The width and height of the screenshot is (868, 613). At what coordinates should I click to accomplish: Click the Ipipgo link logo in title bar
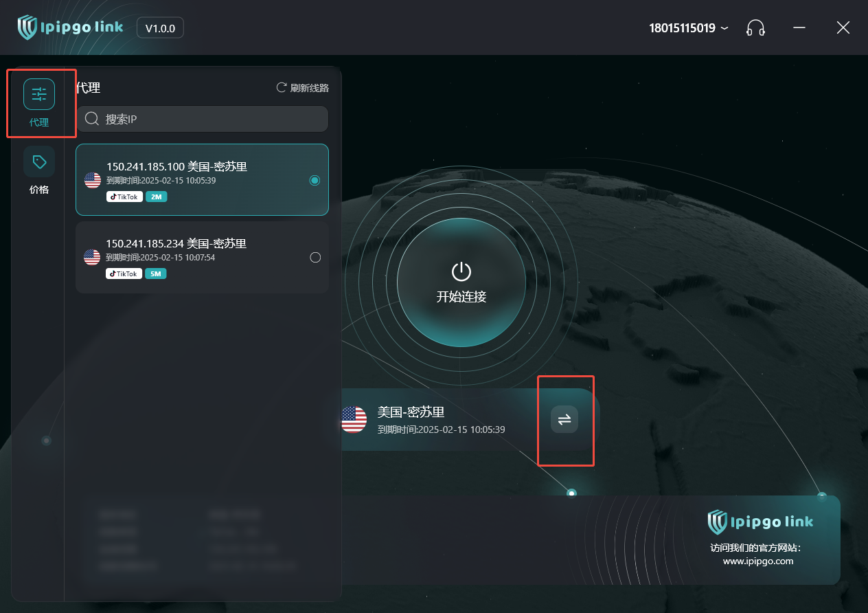coord(70,27)
